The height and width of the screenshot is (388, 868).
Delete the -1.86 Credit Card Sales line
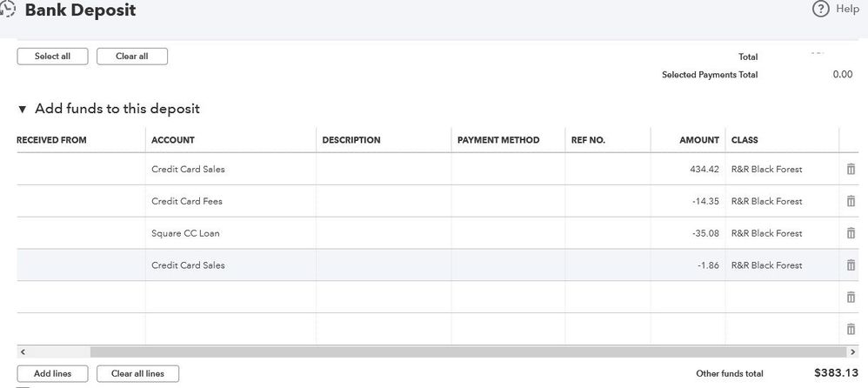[x=851, y=265]
